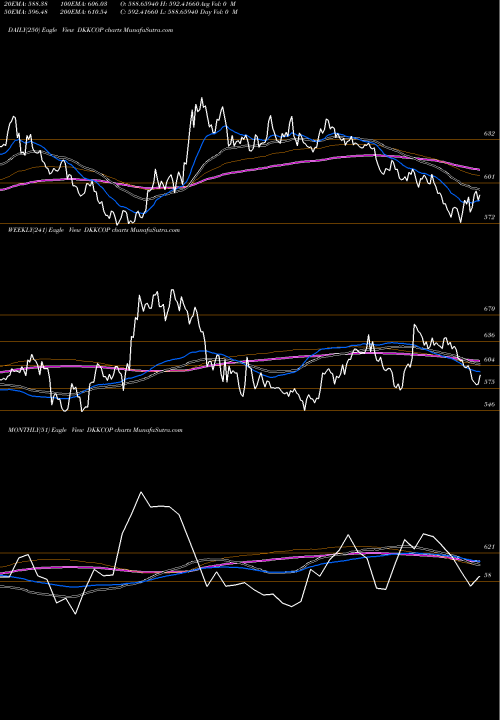Click the 604 price level on weekly chart
The image size is (500, 720).
point(489,360)
